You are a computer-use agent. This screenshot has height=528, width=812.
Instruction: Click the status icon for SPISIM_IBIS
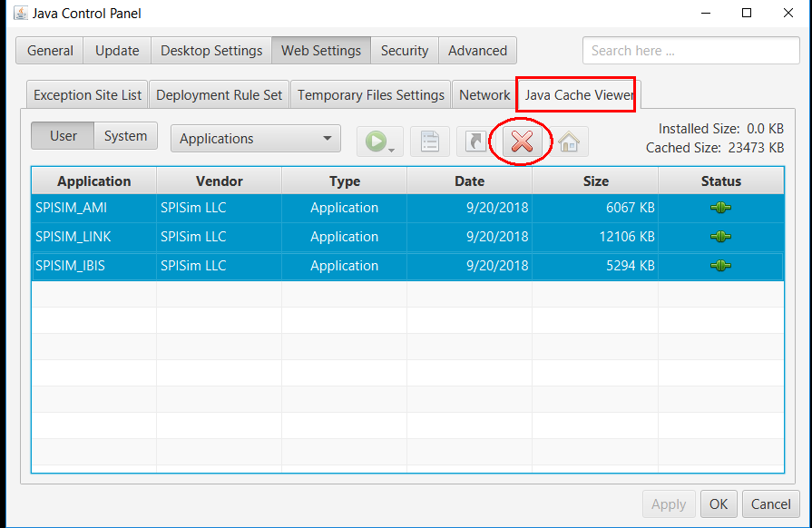[720, 266]
